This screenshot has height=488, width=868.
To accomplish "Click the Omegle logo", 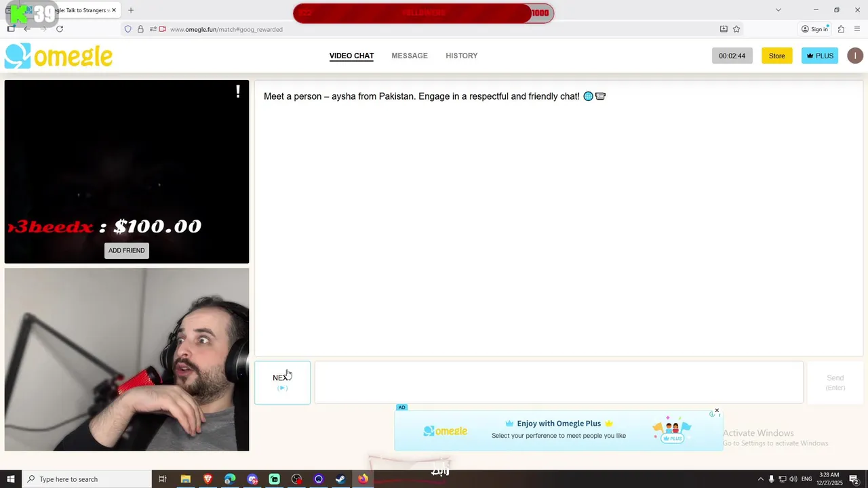I will coord(58,56).
